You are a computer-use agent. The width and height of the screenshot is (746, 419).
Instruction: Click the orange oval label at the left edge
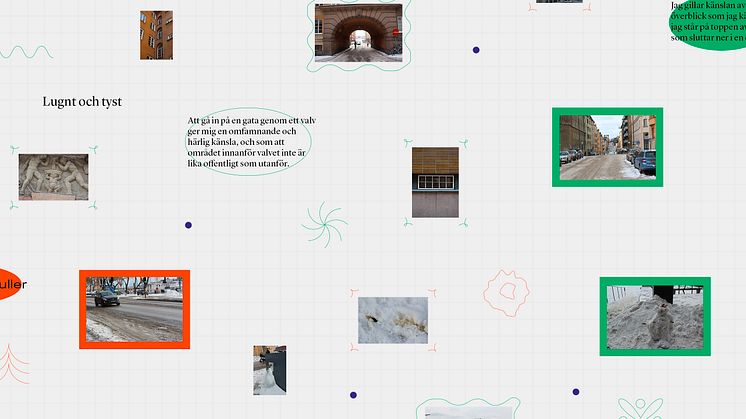tap(10, 285)
